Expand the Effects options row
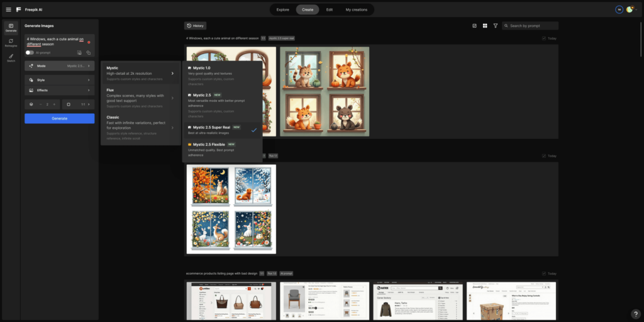 coord(60,90)
